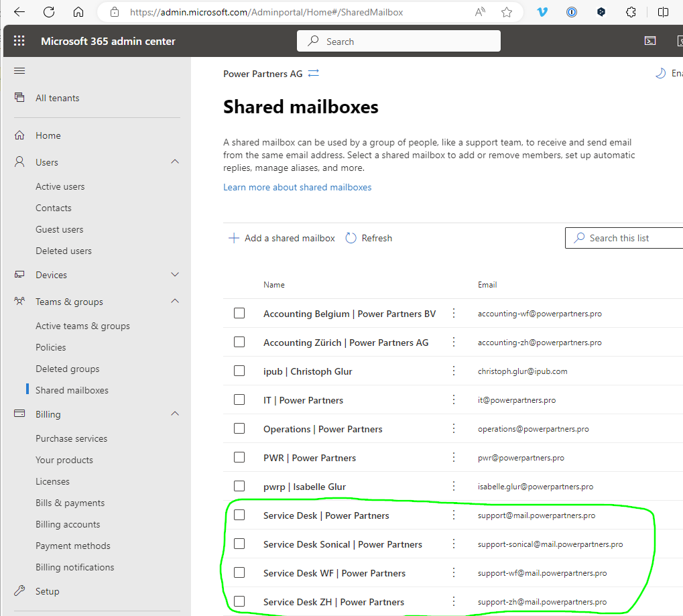Toggle the browser split screen icon
Screen dimensions: 683x616
point(663,12)
